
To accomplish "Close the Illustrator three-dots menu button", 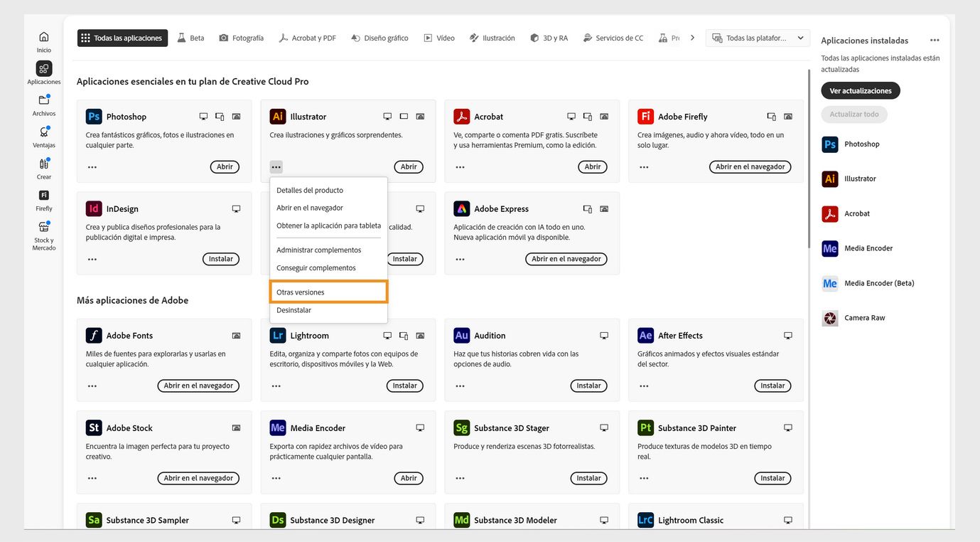I will (276, 167).
